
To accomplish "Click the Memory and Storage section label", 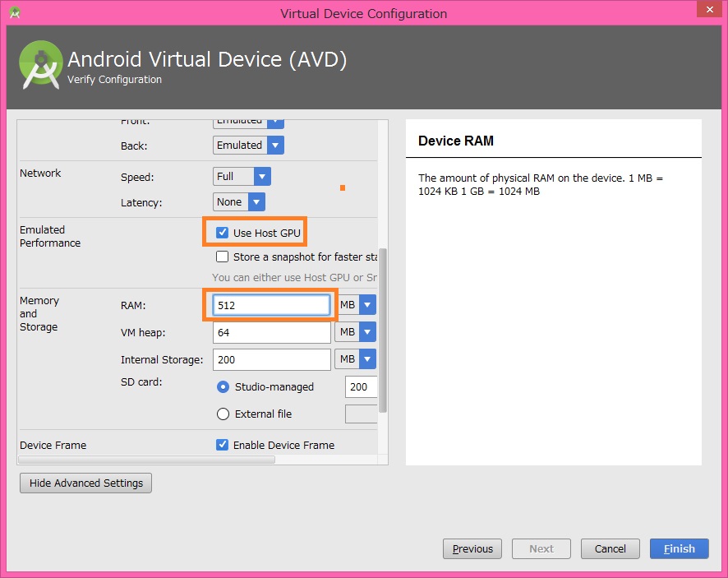I will [39, 313].
